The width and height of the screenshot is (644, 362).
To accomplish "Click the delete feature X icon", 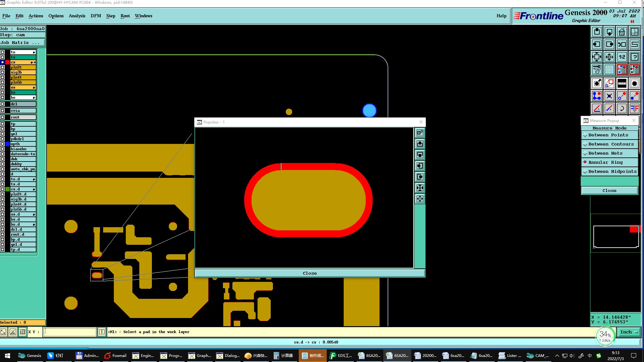I will point(609,96).
